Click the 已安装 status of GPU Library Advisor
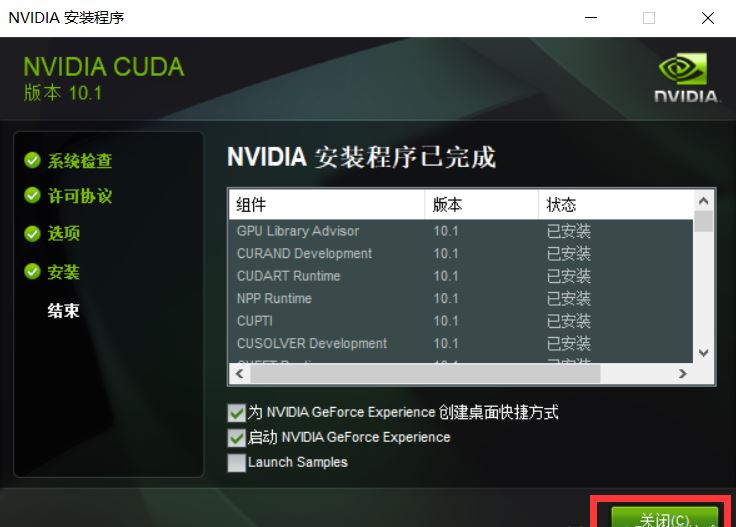 click(x=568, y=231)
